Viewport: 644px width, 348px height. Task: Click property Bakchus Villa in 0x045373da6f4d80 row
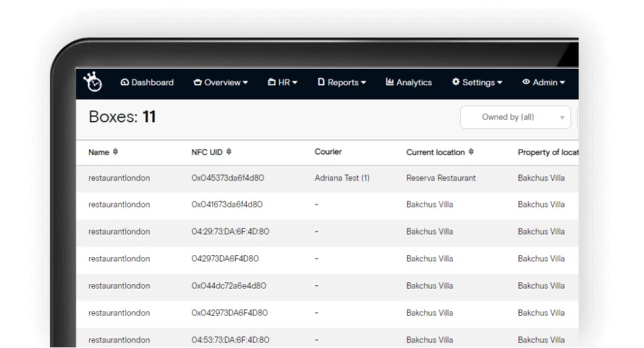(541, 178)
